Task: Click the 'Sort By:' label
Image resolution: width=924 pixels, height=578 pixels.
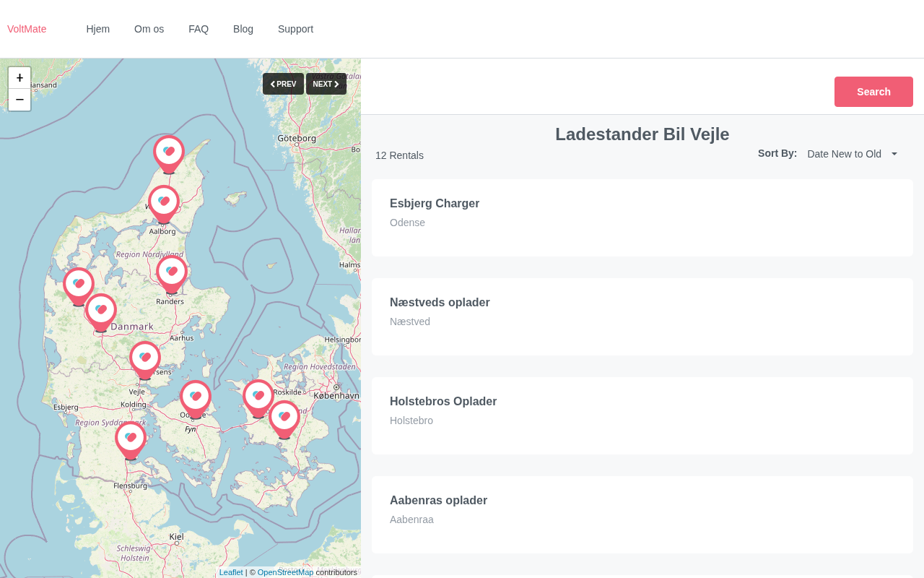Action: pos(777,153)
